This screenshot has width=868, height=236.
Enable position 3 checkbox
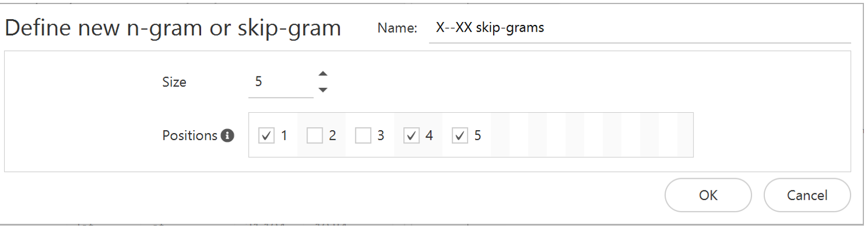tap(363, 136)
